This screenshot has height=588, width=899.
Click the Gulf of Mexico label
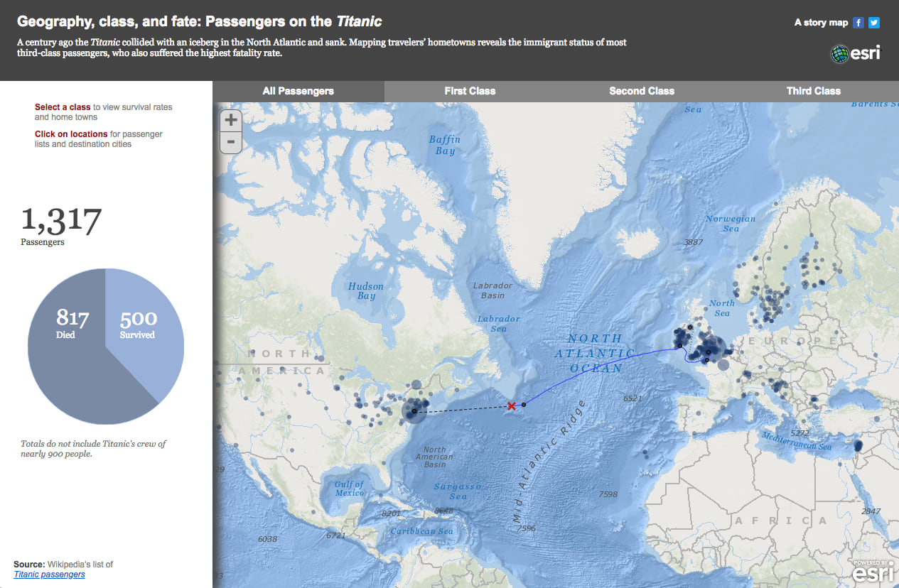click(x=349, y=489)
